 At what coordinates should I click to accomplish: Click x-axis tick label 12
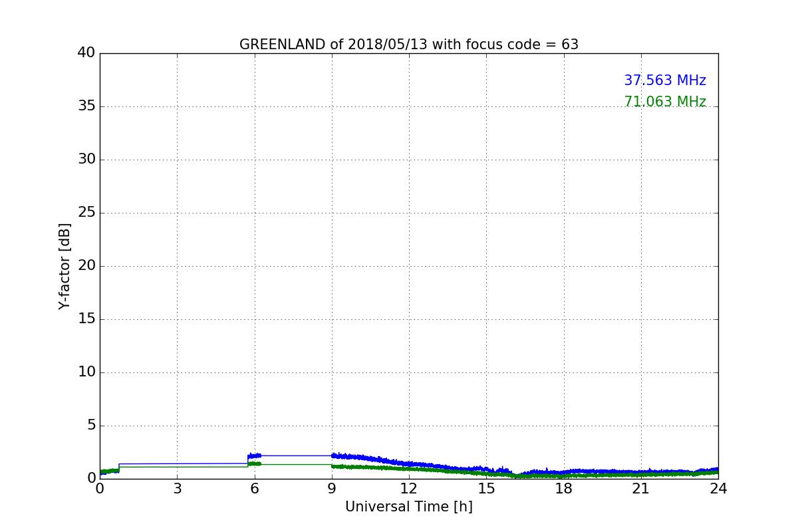409,489
